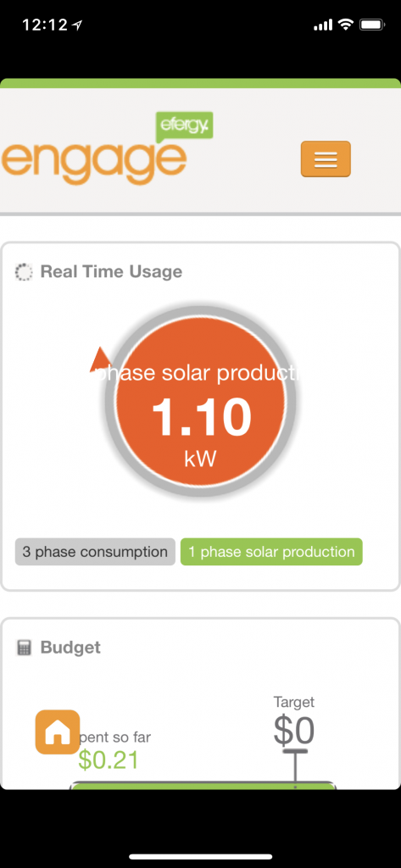Click the $0.21 spent so far amount

point(108,760)
